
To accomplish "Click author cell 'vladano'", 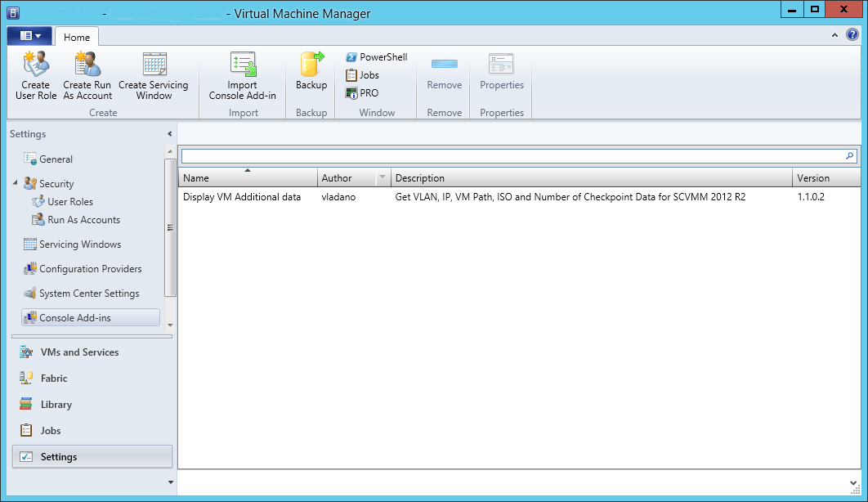I will pyautogui.click(x=339, y=197).
